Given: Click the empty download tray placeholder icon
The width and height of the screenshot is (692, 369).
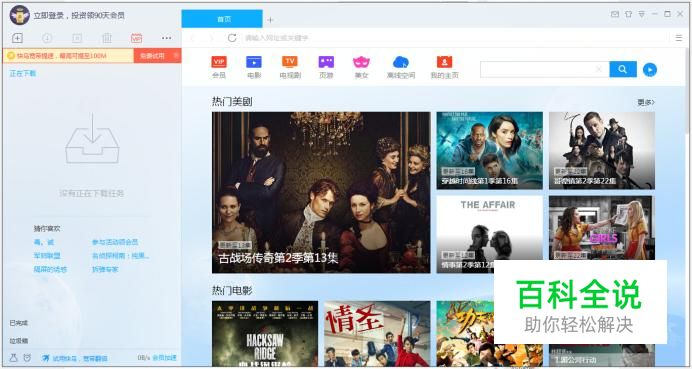Looking at the screenshot, I should 92,139.
